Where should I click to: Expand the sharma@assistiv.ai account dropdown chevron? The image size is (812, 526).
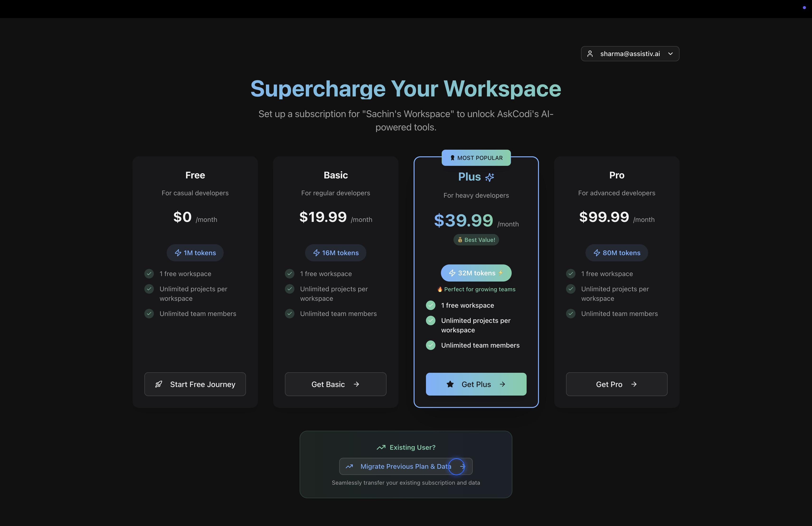670,54
